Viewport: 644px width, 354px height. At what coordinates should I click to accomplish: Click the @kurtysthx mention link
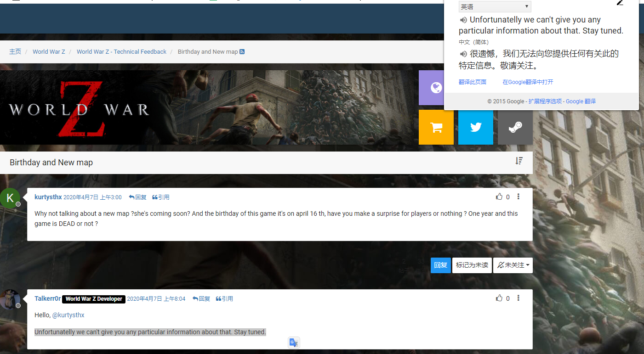pyautogui.click(x=68, y=315)
